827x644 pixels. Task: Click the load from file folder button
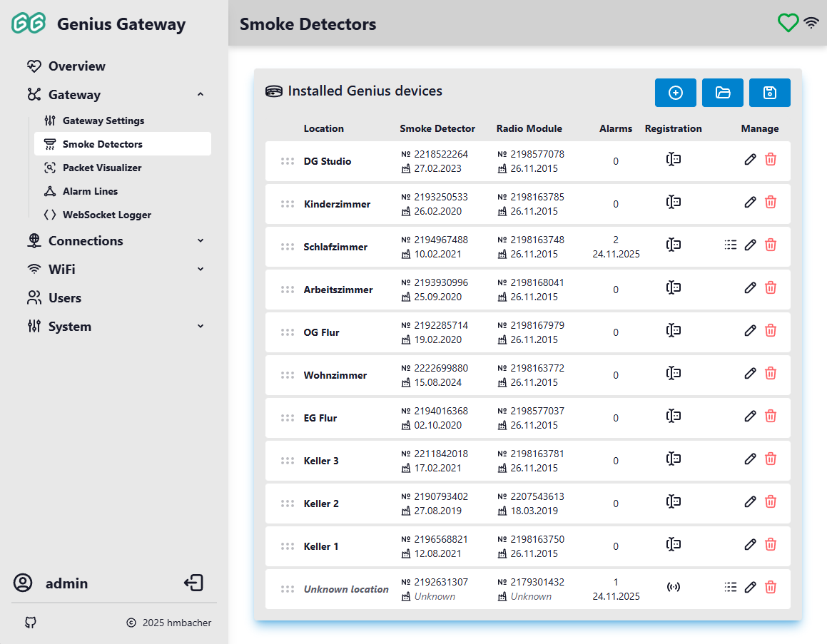[x=722, y=93]
